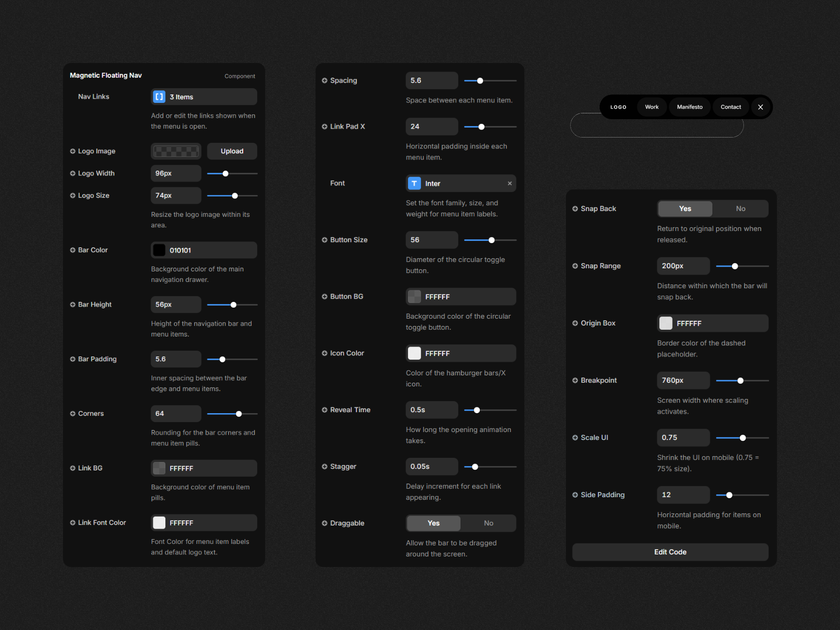Click the plus icon next to Bar Color

[x=72, y=250]
